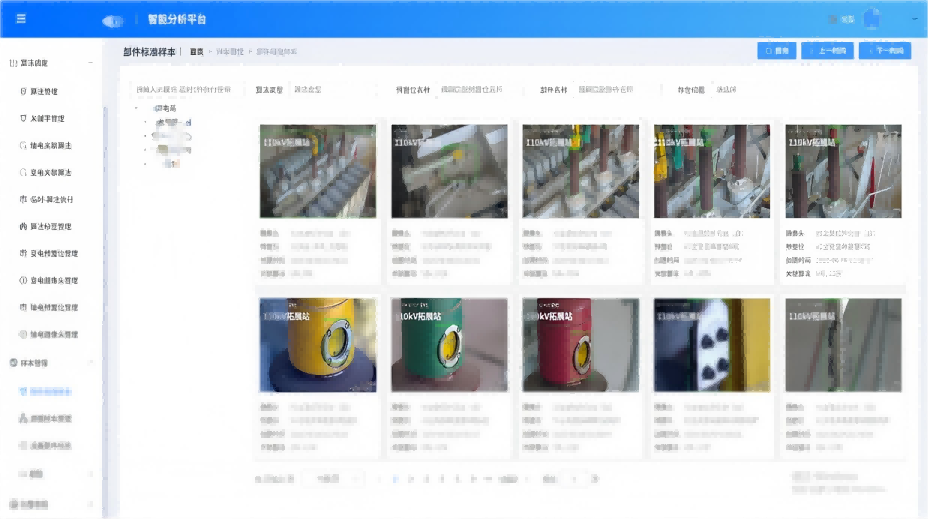
Task: Click the 算法管理 sidebar icon
Action: (x=23, y=91)
